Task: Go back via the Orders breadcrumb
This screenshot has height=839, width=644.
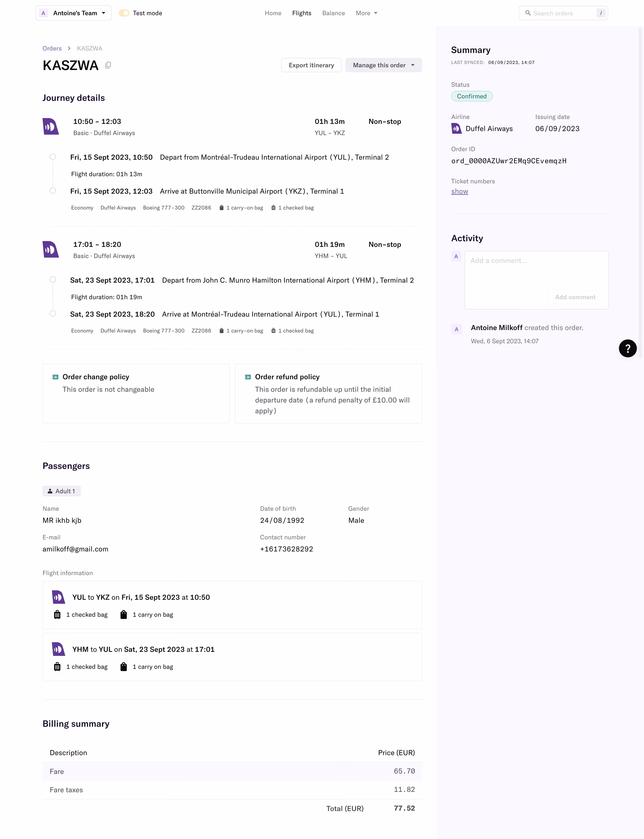Action: (x=52, y=48)
